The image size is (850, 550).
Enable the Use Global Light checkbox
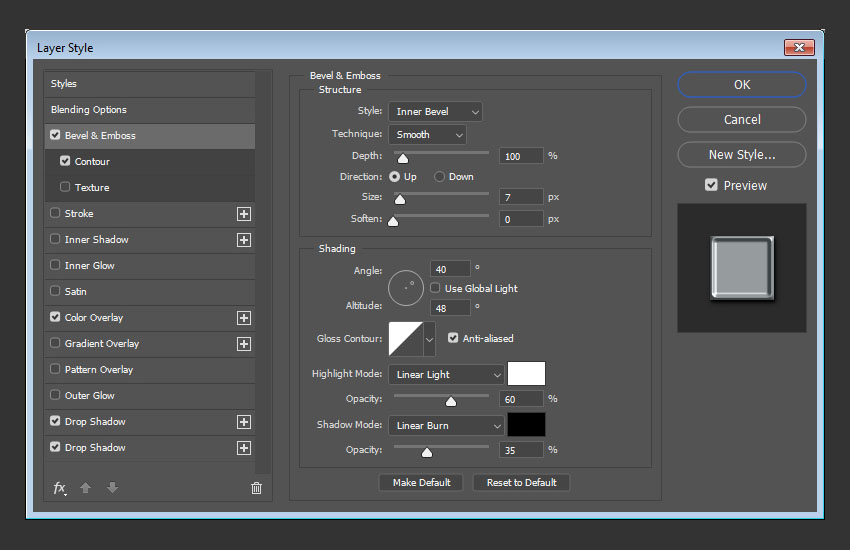pos(435,289)
